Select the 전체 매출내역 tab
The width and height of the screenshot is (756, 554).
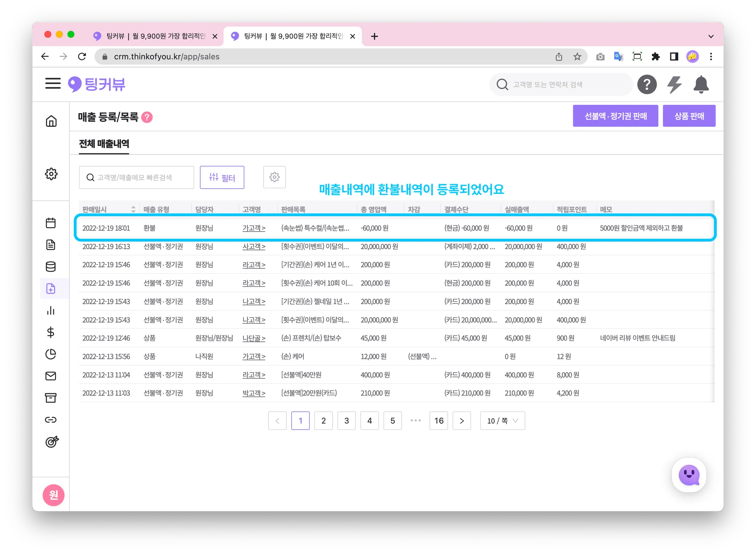click(x=104, y=144)
